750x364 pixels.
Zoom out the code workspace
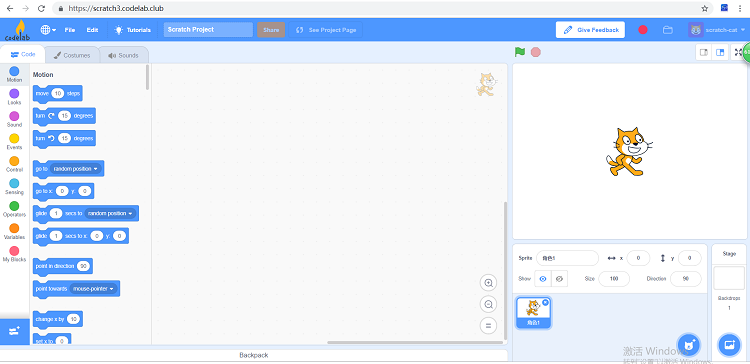click(488, 304)
